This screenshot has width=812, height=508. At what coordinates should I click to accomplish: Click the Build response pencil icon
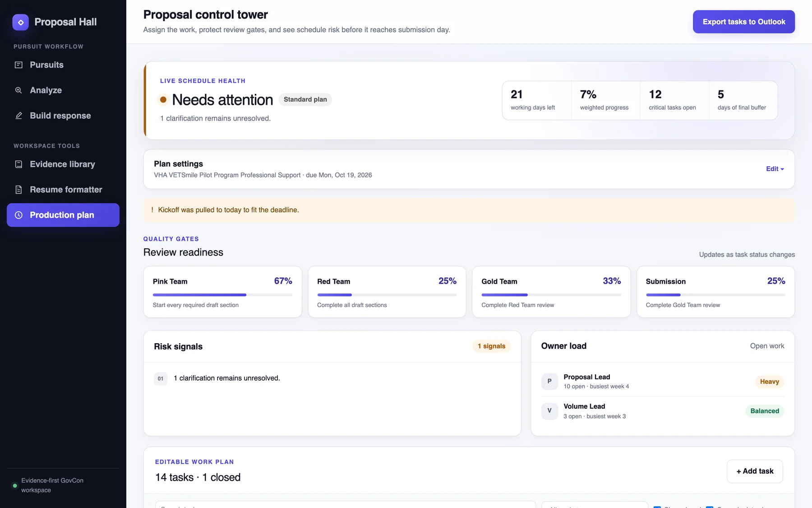coord(18,116)
